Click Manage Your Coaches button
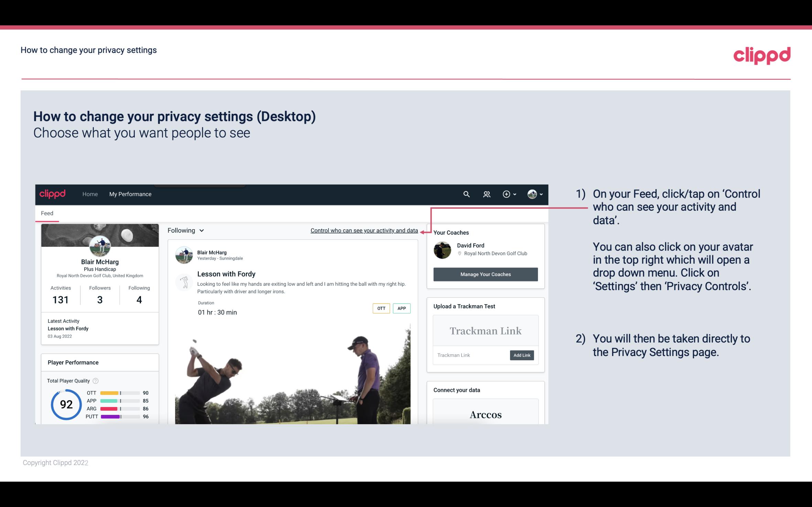The height and width of the screenshot is (507, 812). pos(486,274)
